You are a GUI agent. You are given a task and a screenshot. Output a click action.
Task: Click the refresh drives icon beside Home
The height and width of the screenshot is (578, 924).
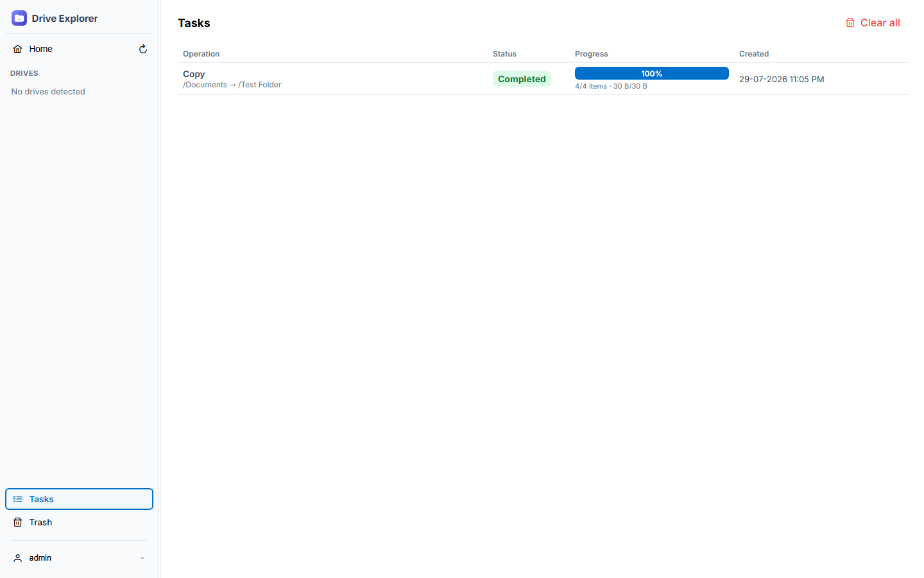[x=143, y=49]
